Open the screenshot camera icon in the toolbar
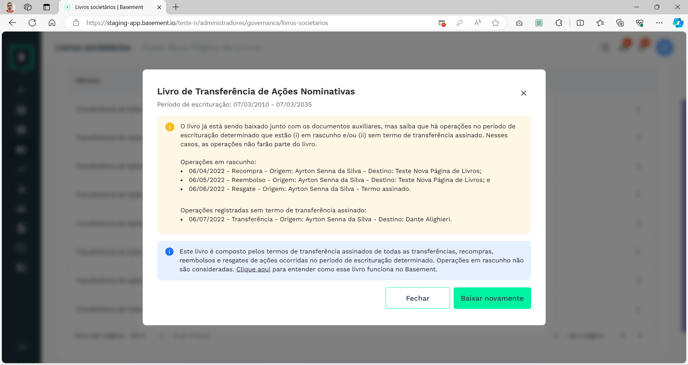688x365 pixels. point(519,23)
